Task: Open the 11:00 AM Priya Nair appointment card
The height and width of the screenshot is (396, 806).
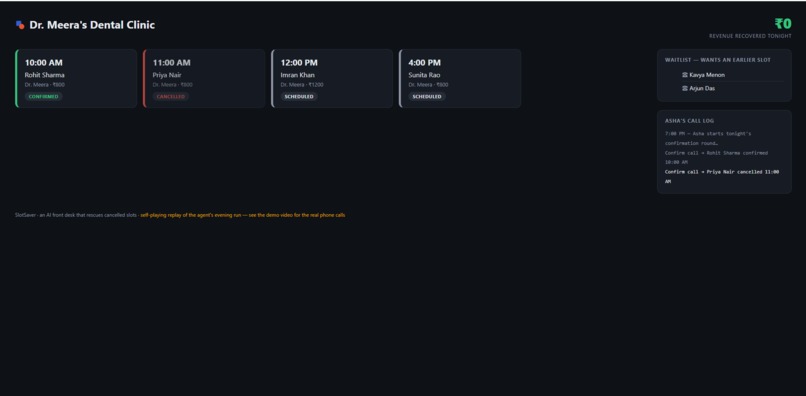Action: pyautogui.click(x=204, y=78)
